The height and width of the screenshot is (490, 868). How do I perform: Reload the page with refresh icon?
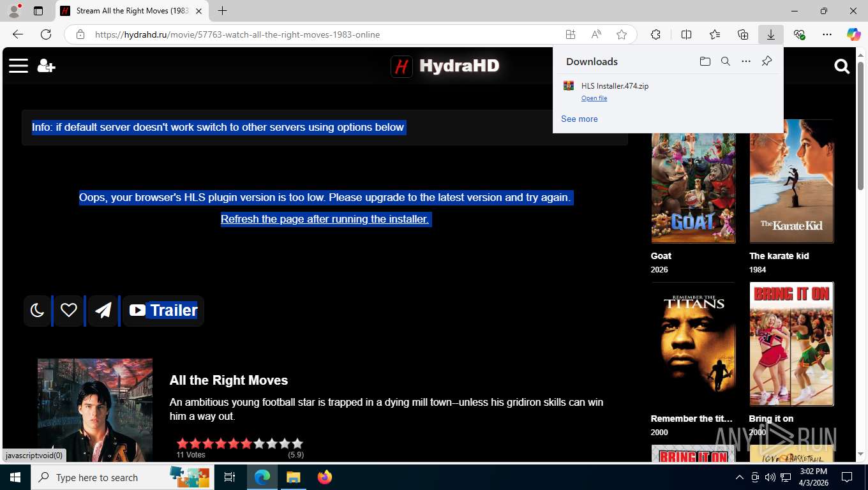point(46,34)
